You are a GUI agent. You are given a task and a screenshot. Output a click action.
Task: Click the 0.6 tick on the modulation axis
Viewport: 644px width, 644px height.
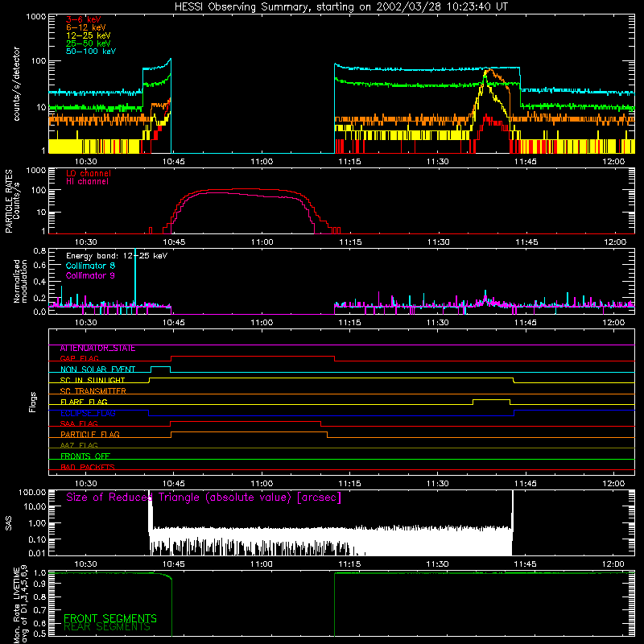pyautogui.click(x=39, y=266)
